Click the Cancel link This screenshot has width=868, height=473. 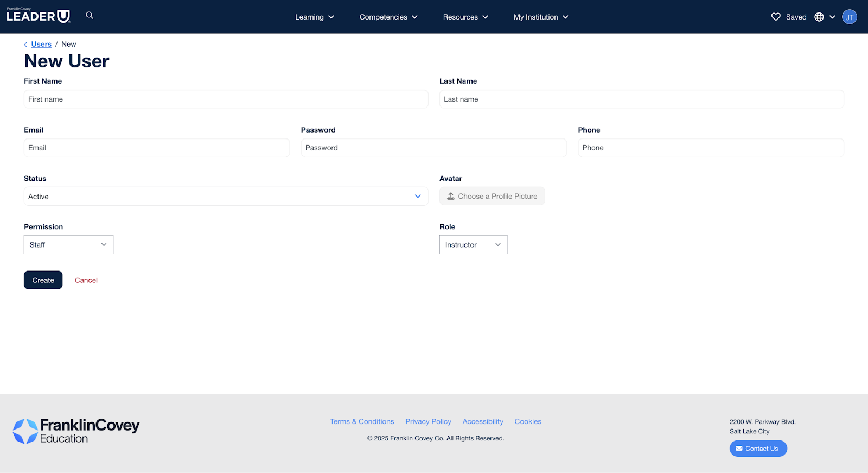86,280
